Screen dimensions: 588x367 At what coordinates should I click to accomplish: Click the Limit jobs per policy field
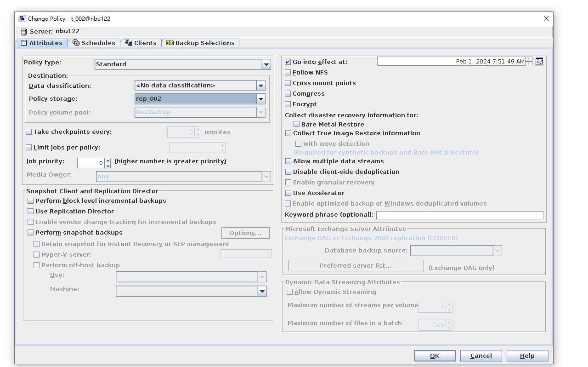pyautogui.click(x=194, y=147)
